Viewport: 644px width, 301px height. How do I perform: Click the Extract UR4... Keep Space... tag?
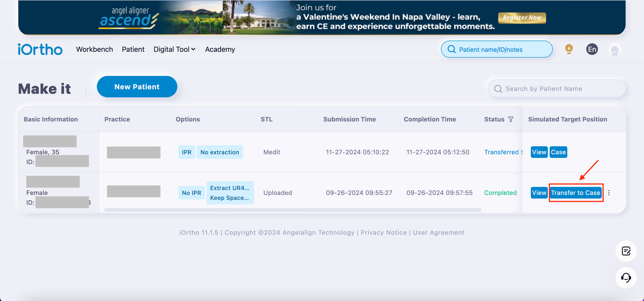(230, 193)
